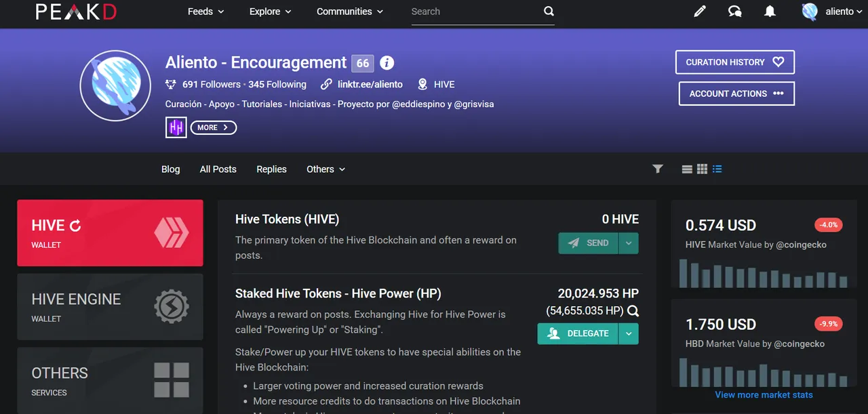Click the chain link icon
The height and width of the screenshot is (414, 868).
326,85
